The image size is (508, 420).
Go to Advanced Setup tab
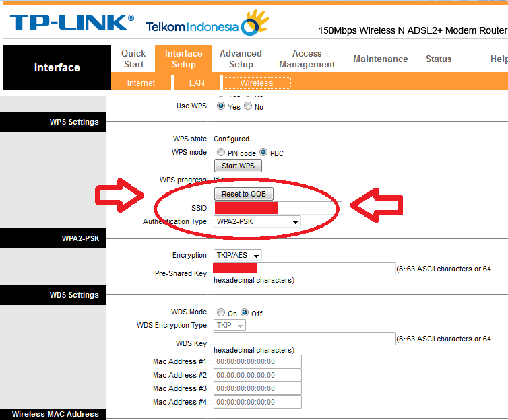[241, 59]
